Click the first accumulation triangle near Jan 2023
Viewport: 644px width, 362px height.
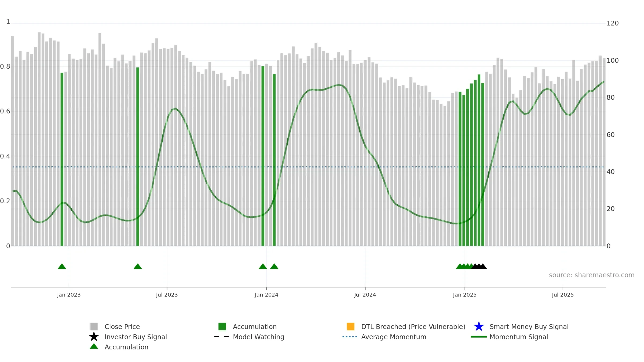click(62, 266)
